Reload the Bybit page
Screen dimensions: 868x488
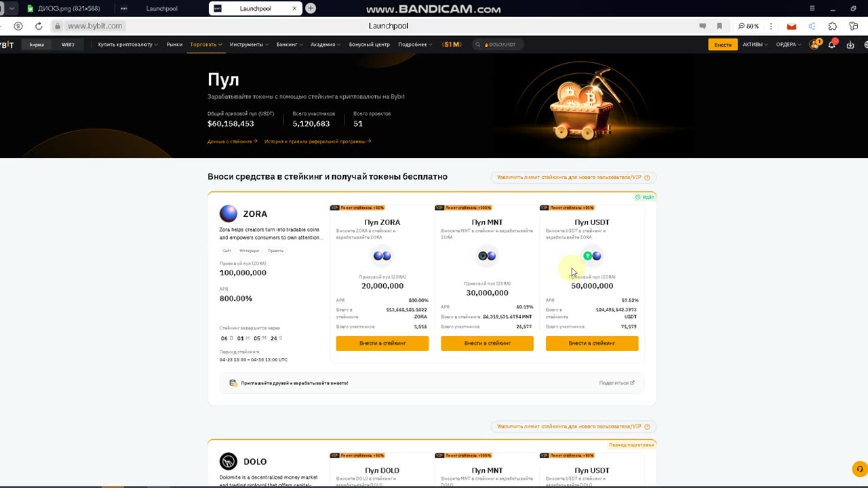click(39, 26)
